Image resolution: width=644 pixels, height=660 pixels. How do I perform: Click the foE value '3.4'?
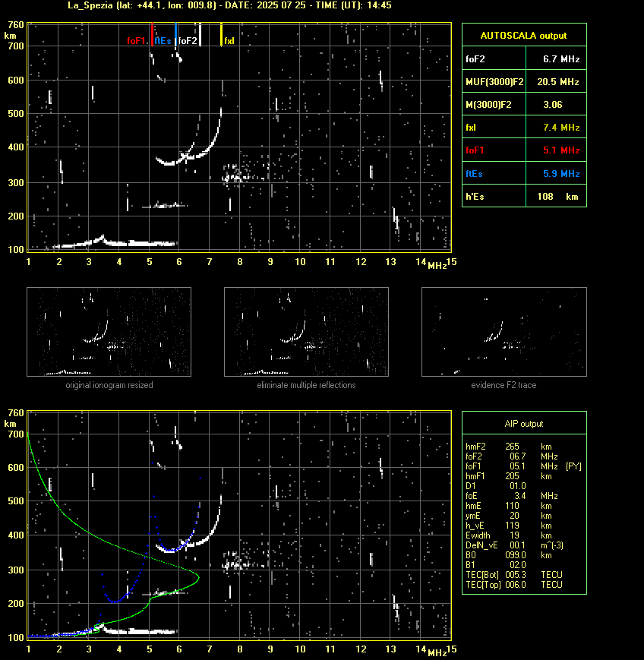click(x=519, y=496)
